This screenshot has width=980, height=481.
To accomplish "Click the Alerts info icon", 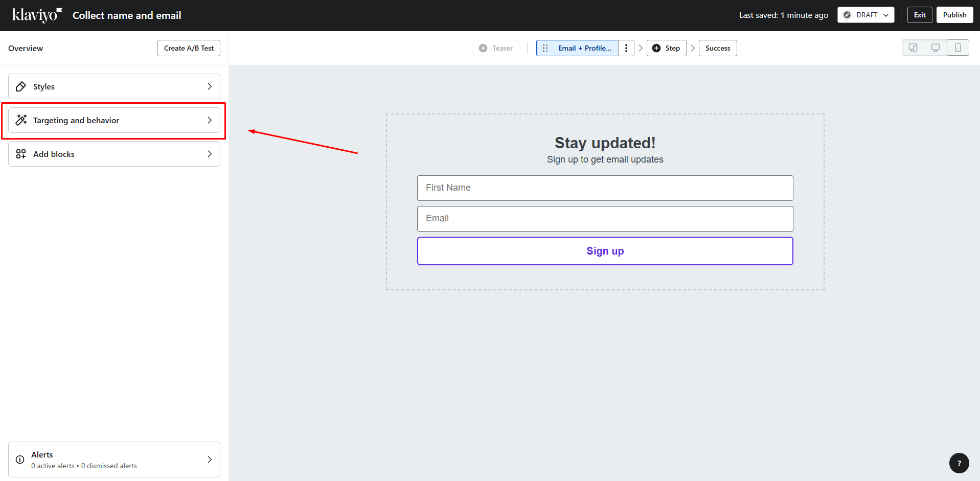I will (x=20, y=460).
